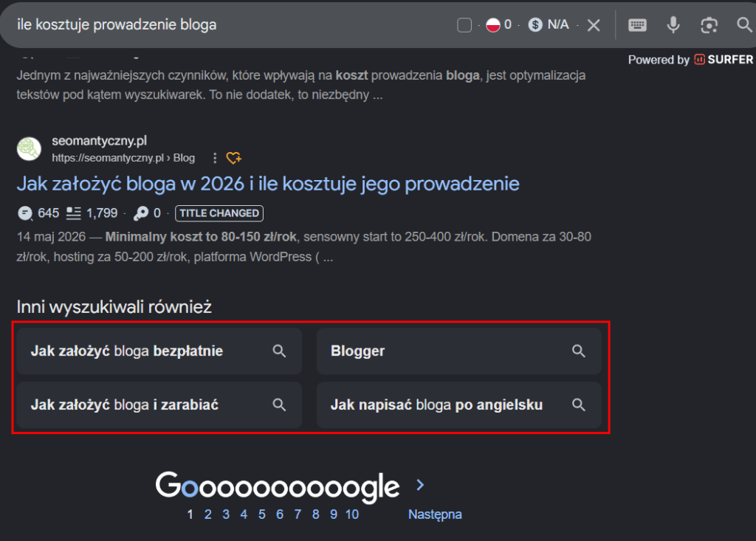Start voice search with microphone icon
The image size is (756, 541).
pos(673,24)
